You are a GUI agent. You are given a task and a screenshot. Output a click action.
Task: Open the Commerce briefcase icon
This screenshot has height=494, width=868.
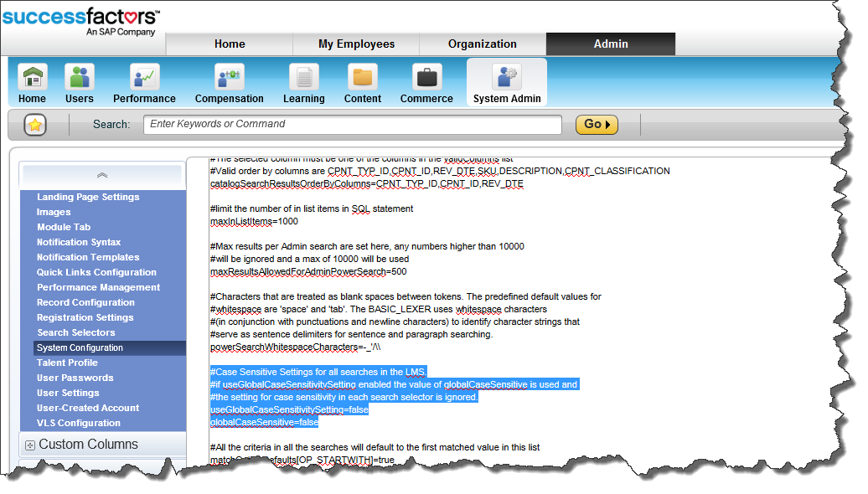[426, 77]
